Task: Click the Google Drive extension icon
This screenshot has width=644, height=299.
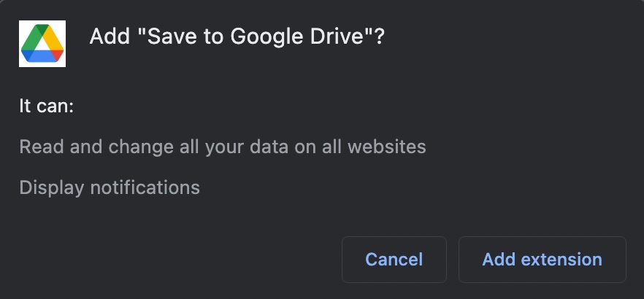Action: tap(42, 44)
